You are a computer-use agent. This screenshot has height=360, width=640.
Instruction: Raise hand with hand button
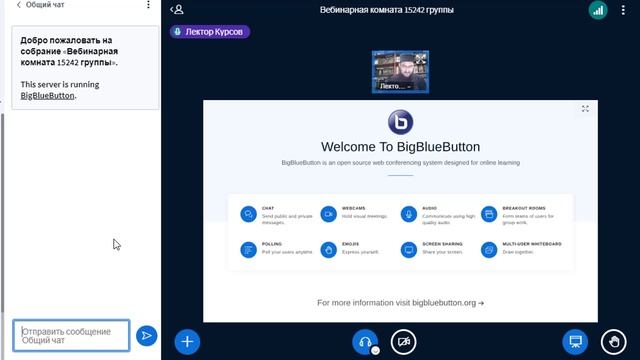pyautogui.click(x=613, y=342)
